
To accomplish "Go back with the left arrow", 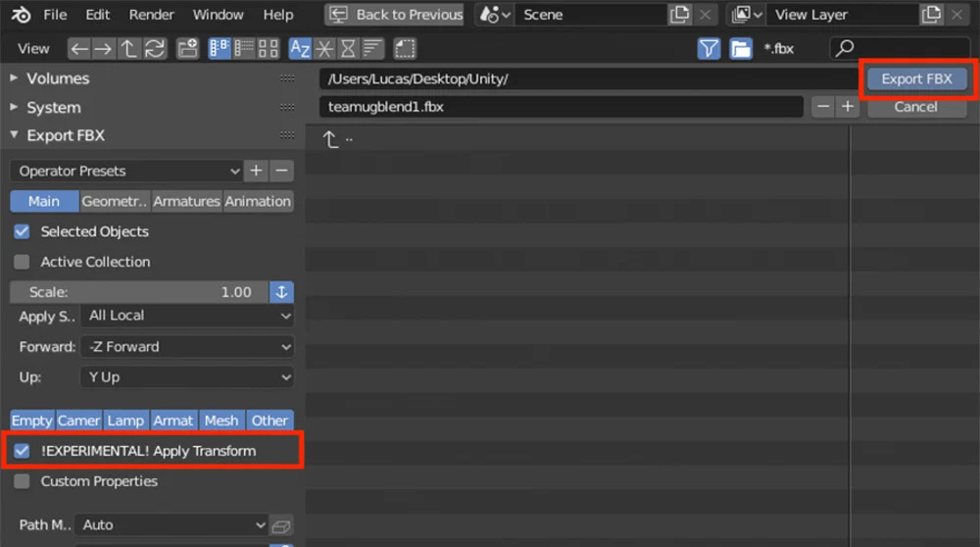I will 78,49.
